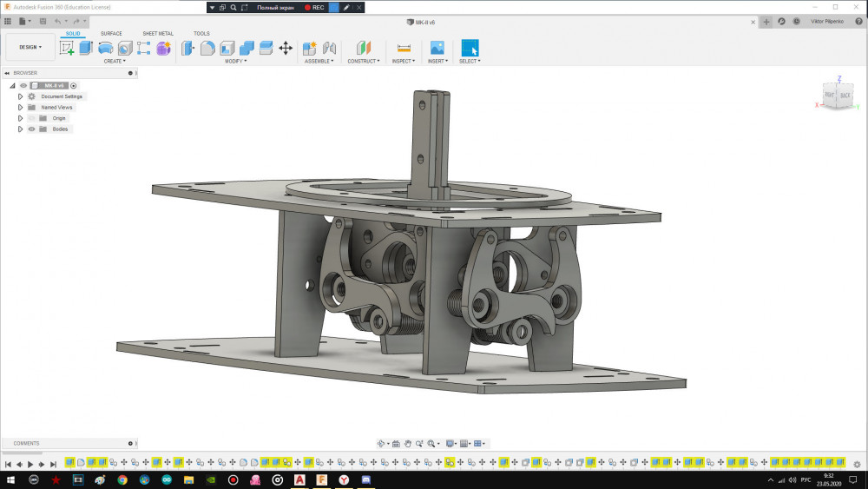Image resolution: width=868 pixels, height=489 pixels.
Task: Toggle the MK-II v6 root component visibility
Action: coord(23,86)
